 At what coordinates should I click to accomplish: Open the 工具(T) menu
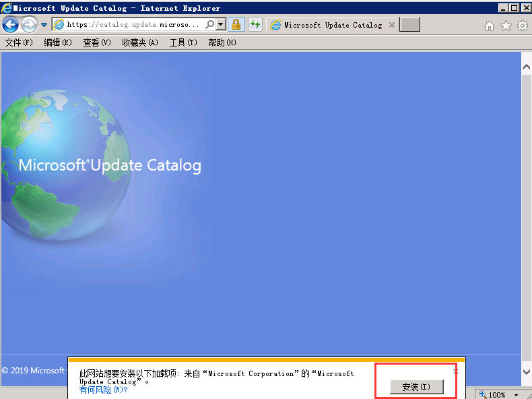pyautogui.click(x=183, y=42)
